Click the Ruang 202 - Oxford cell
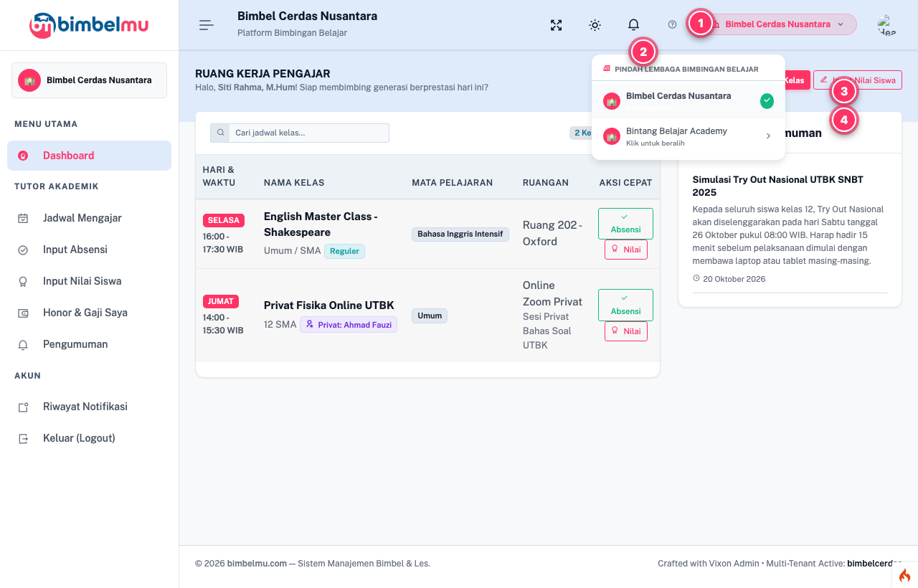This screenshot has width=918, height=588. 552,233
